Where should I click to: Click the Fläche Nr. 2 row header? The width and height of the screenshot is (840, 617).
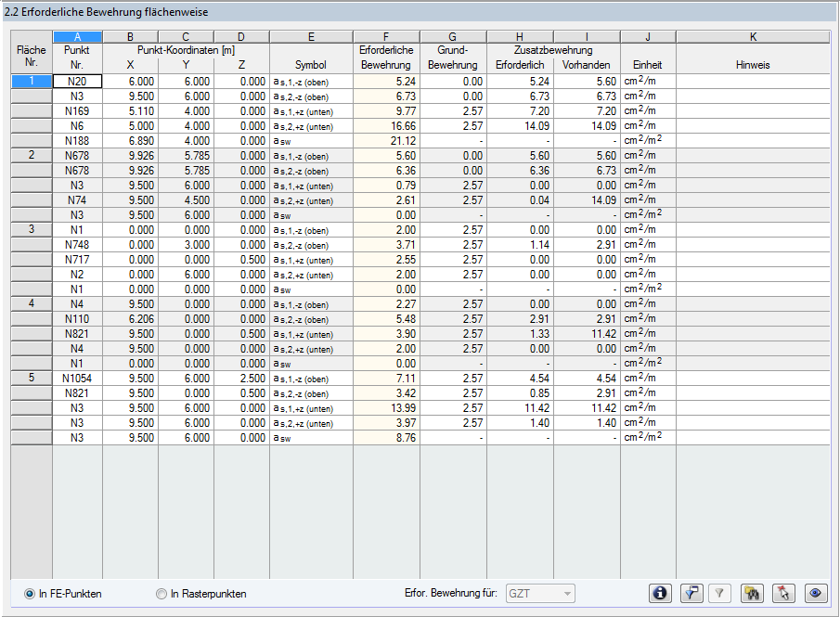[32, 155]
